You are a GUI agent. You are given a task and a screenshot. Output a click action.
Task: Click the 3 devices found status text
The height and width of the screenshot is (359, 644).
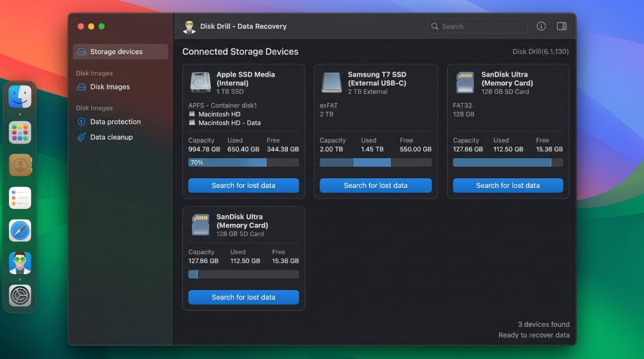coord(544,324)
